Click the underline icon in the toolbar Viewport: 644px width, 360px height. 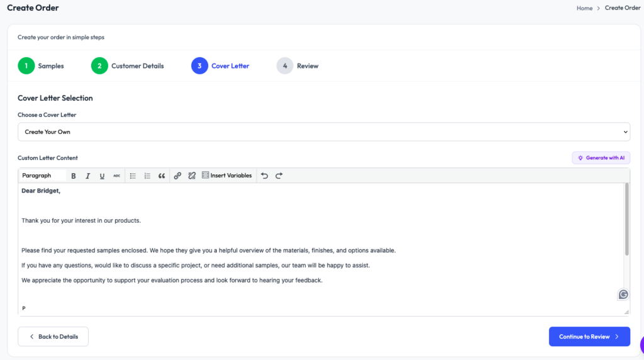click(102, 176)
